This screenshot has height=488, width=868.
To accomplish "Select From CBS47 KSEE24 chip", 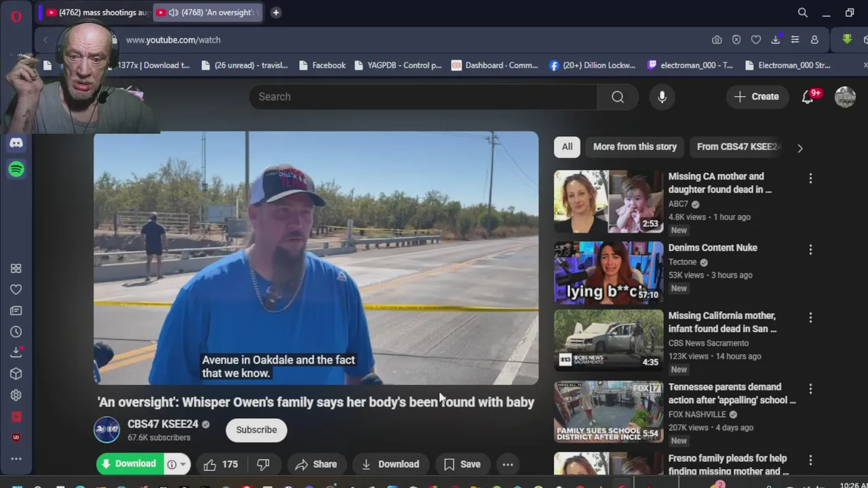I will pos(736,147).
